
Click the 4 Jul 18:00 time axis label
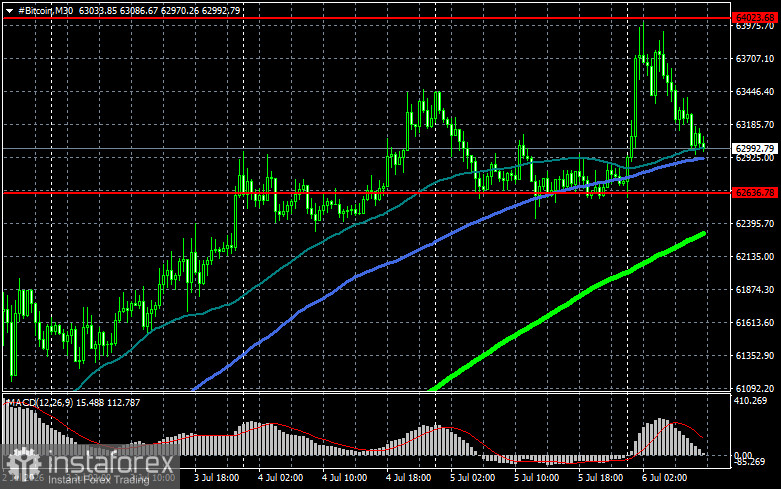(x=408, y=478)
